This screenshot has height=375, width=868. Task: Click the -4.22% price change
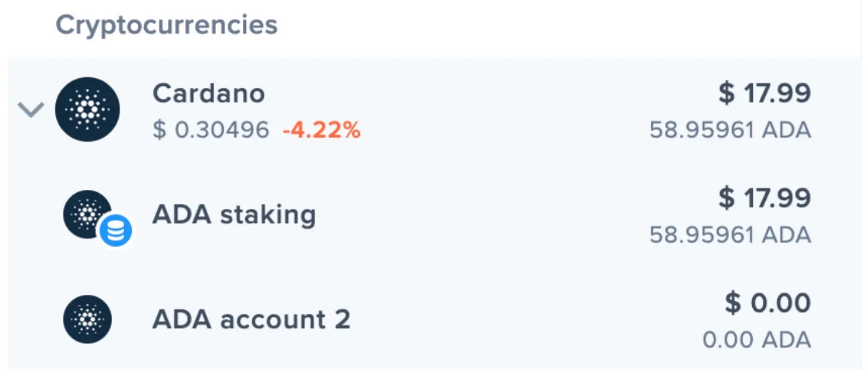coord(321,129)
